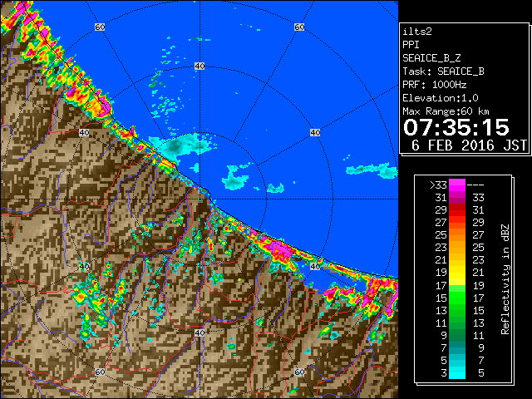Pick the teal 7–9 dBZ legend swatch
The width and height of the screenshot is (532, 399).
[x=457, y=347]
